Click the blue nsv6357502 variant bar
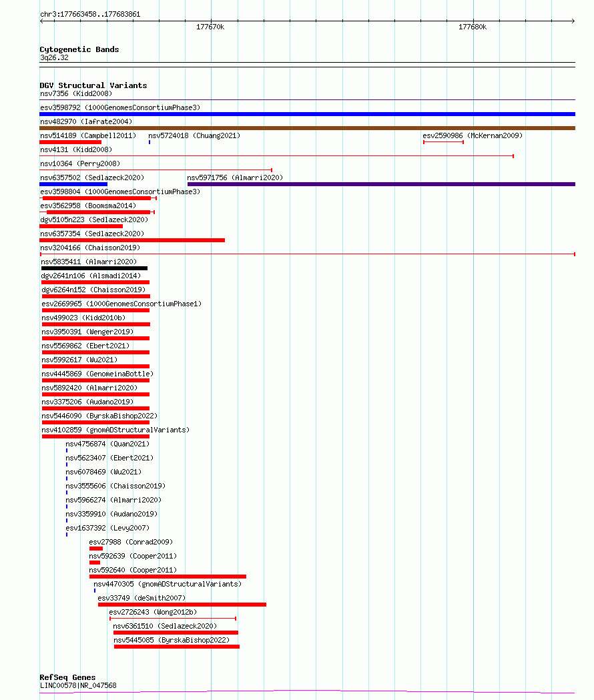 (x=73, y=184)
